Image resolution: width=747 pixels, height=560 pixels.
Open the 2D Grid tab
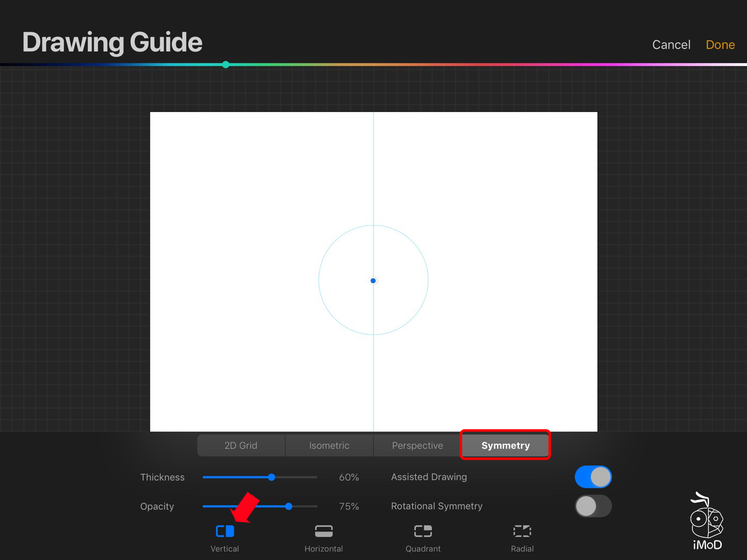coord(241,445)
